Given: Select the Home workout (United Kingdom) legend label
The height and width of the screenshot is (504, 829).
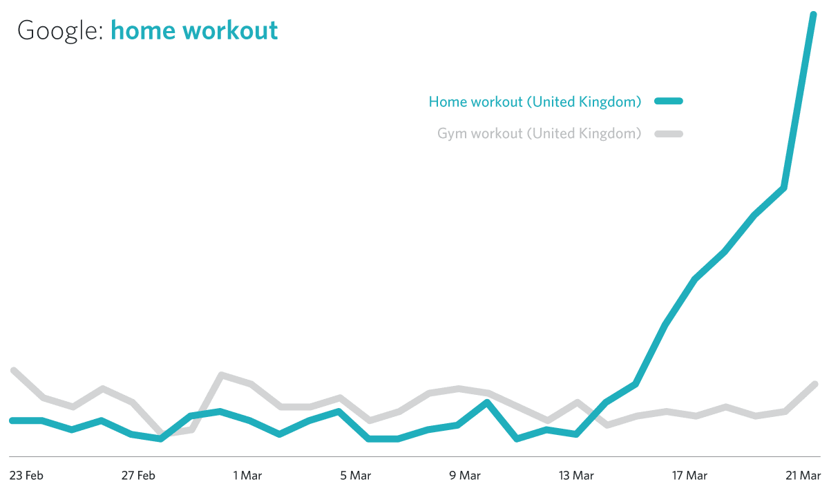Looking at the screenshot, I should tap(535, 101).
